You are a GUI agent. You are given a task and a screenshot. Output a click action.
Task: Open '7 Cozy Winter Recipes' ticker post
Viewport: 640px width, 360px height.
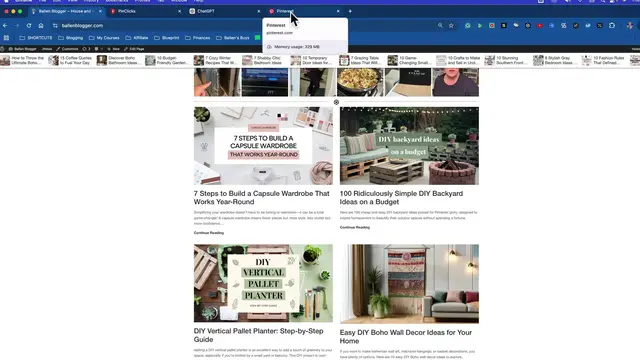215,60
